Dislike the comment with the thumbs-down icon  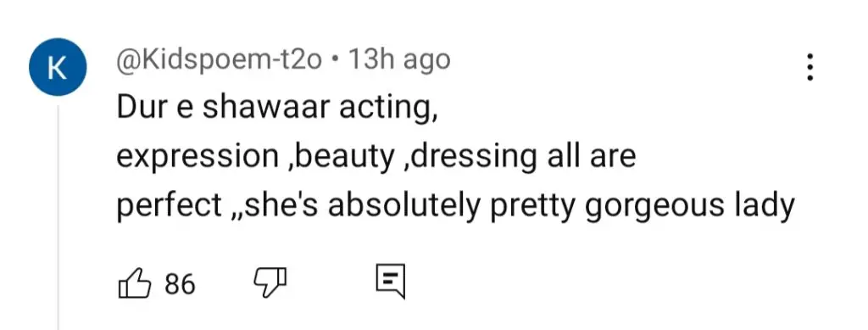pyautogui.click(x=270, y=283)
